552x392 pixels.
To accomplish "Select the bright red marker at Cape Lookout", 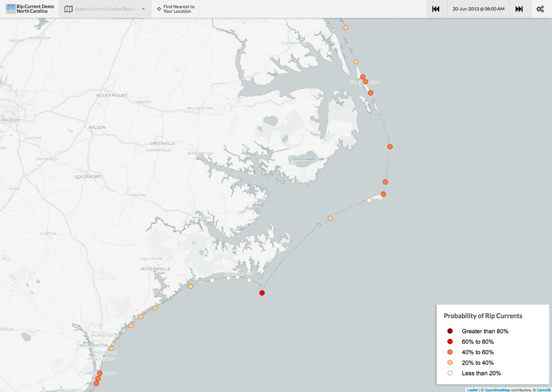I will pyautogui.click(x=262, y=293).
